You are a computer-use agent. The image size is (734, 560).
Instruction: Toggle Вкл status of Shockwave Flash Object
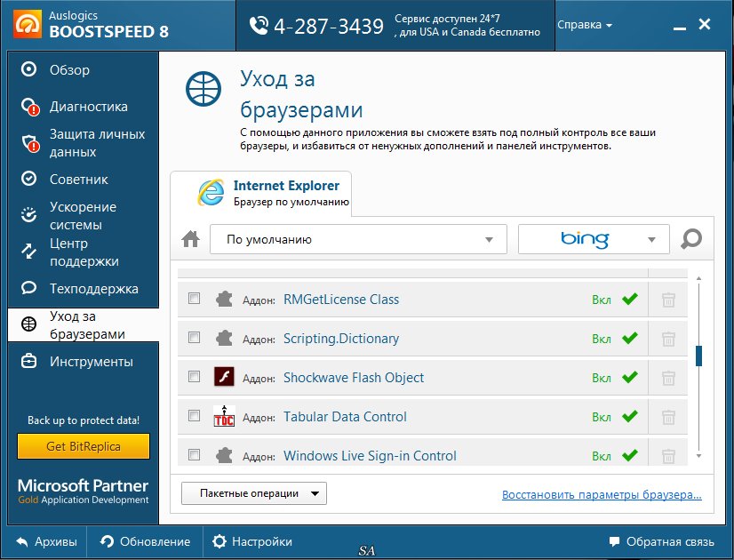point(615,378)
